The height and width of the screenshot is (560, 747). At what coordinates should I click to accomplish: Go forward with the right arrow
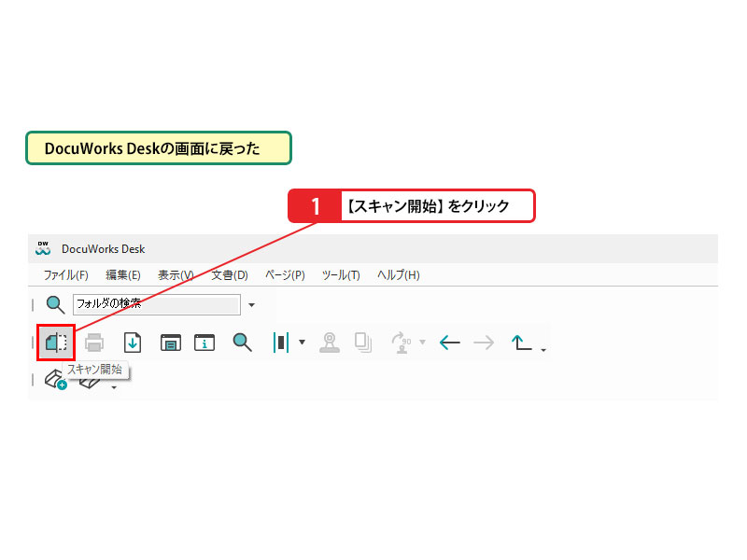(x=484, y=343)
